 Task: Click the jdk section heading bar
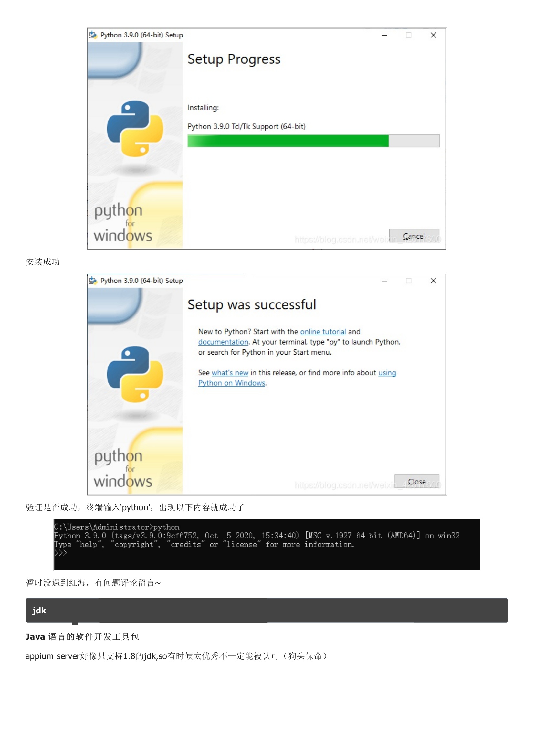[x=267, y=610]
